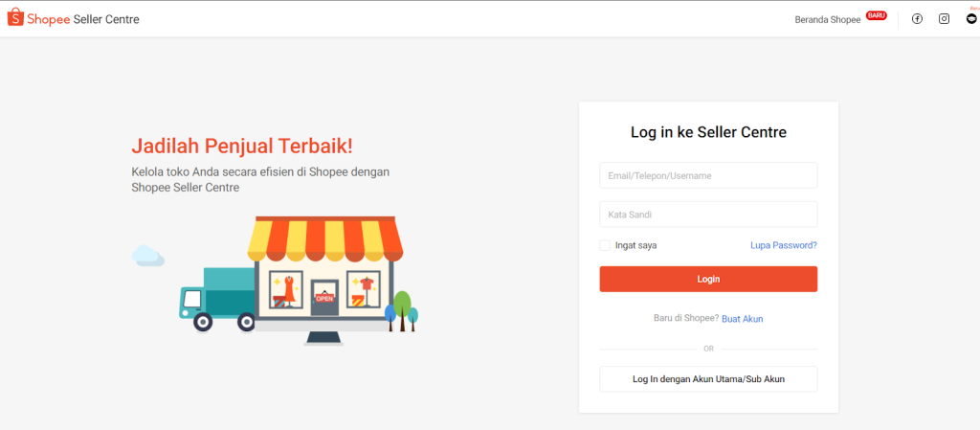This screenshot has height=430, width=980.
Task: Click the red BARU badge
Action: tap(877, 15)
